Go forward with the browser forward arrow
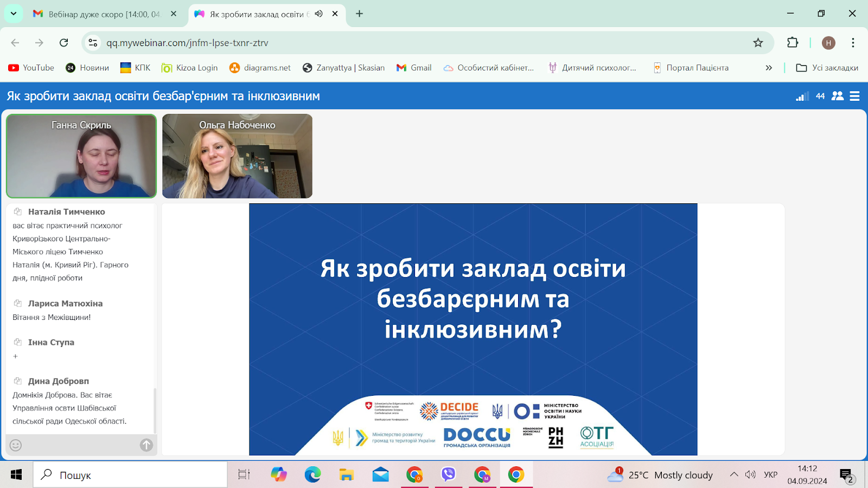 pyautogui.click(x=39, y=43)
